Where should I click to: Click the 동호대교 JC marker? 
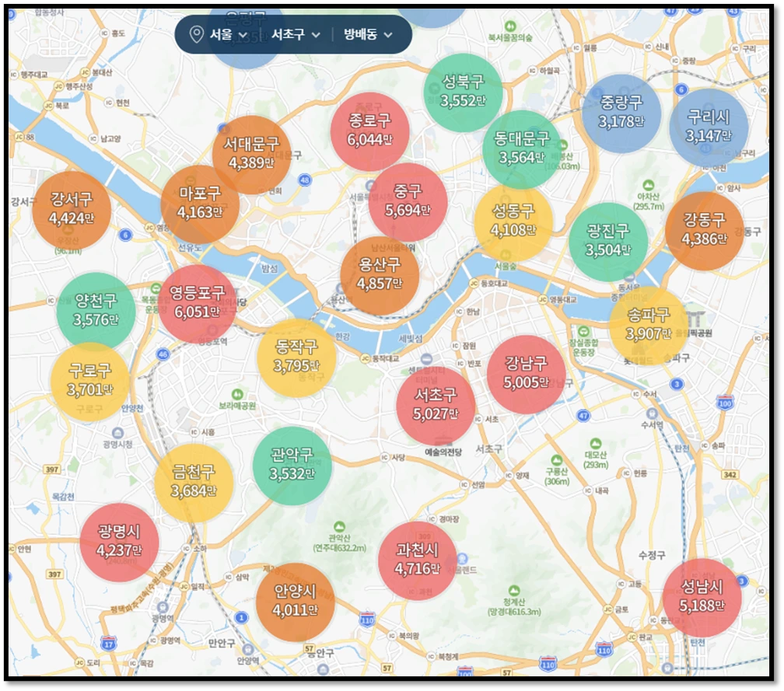(474, 283)
